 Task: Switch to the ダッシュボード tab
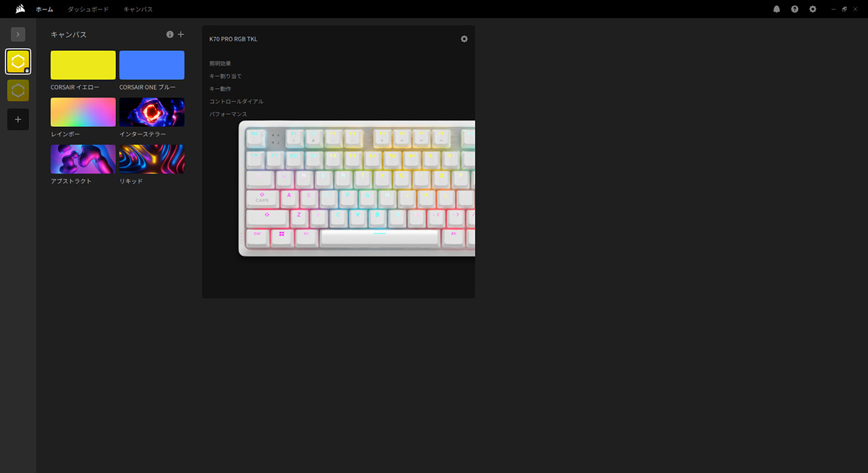[88, 10]
